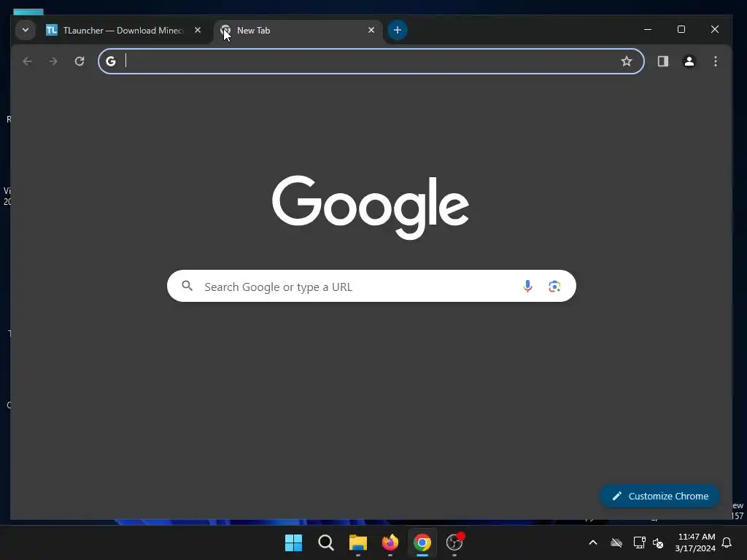The image size is (747, 560).
Task: Show hidden system tray icons
Action: (x=593, y=542)
